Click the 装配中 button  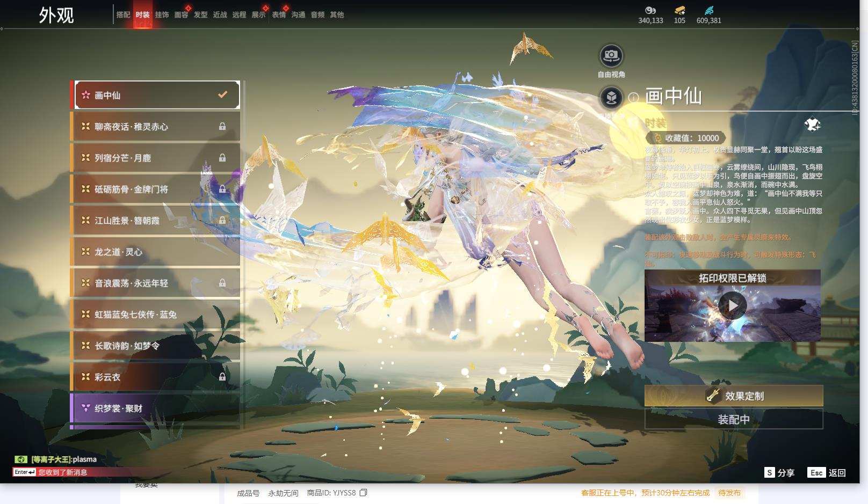click(734, 419)
